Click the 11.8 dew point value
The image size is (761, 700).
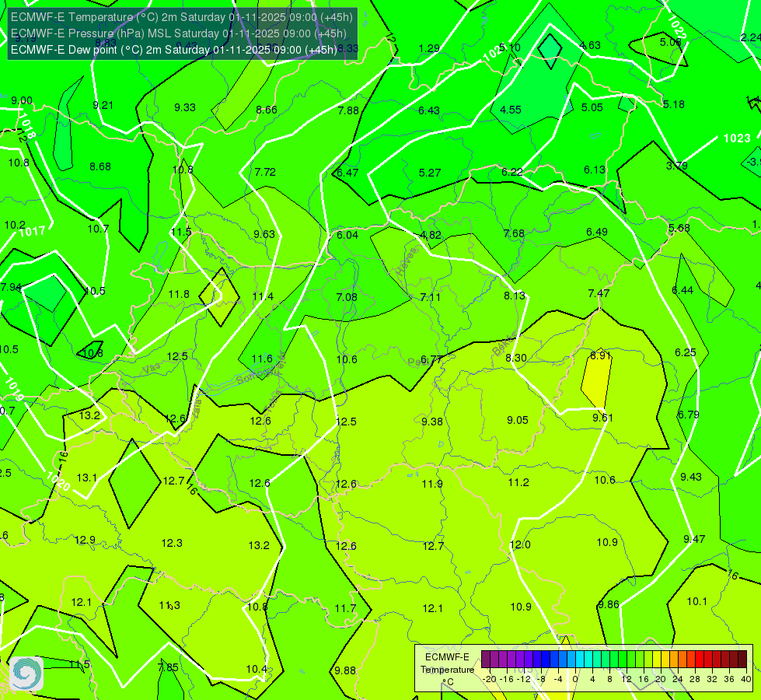click(x=179, y=294)
